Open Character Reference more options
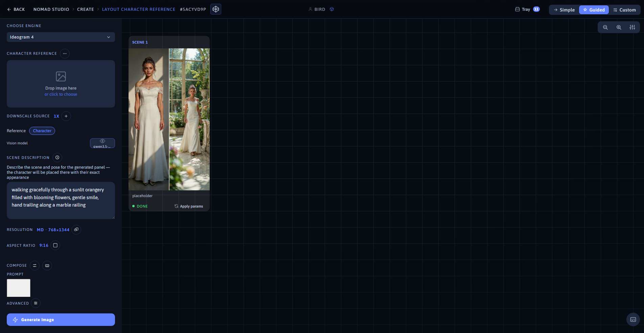 [65, 53]
